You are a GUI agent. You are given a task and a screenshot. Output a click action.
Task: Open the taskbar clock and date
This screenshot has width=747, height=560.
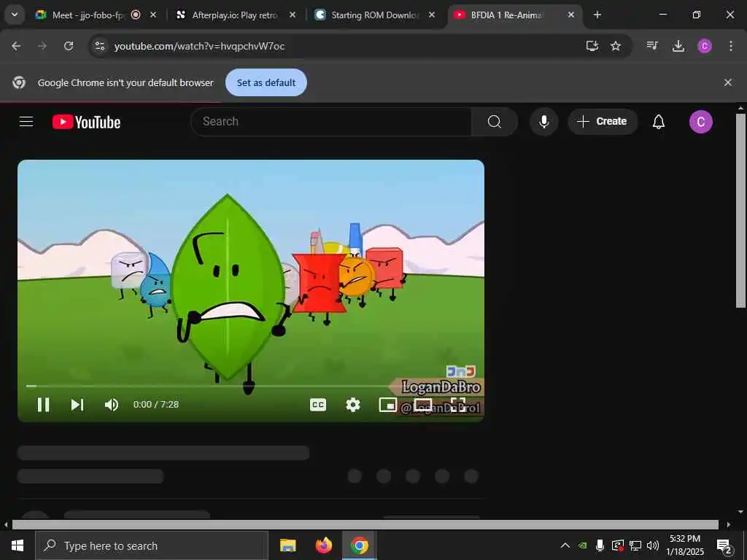click(x=685, y=545)
